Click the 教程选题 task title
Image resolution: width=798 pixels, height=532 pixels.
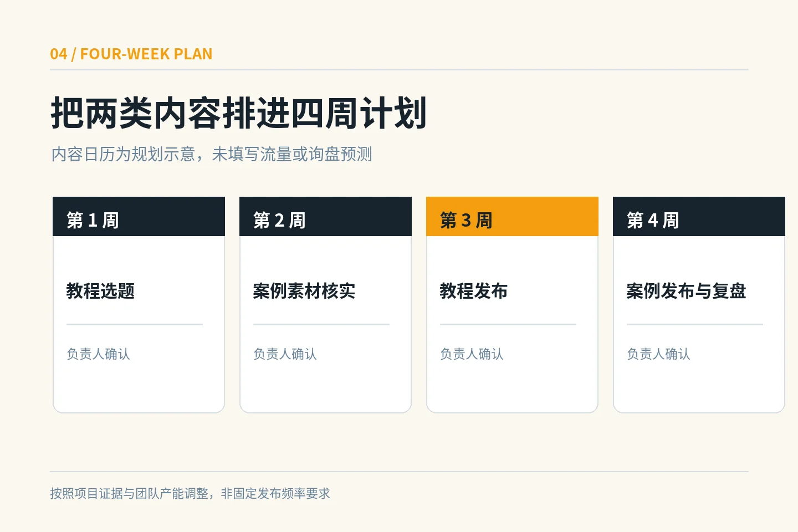(100, 290)
